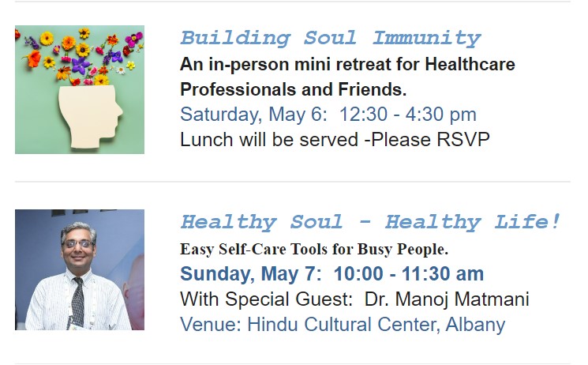Viewport: 588px width, 365px height.
Task: Click the Easy Self-Care Tools for Busy People subtitle
Action: point(314,250)
